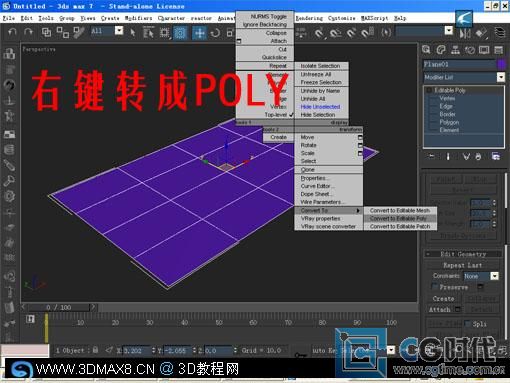Click the Select Object arrow tool
Screen dimensions: 510x383
(x=133, y=32)
